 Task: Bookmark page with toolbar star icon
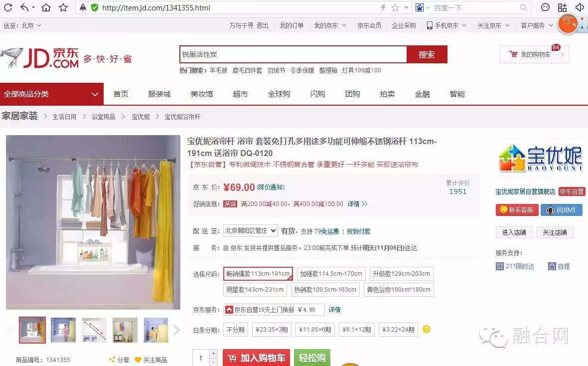click(x=63, y=7)
